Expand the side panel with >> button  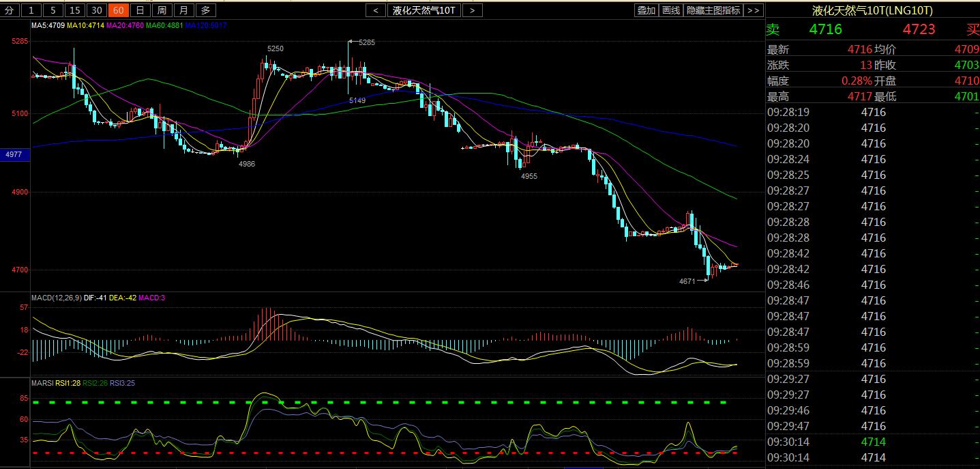(x=753, y=10)
